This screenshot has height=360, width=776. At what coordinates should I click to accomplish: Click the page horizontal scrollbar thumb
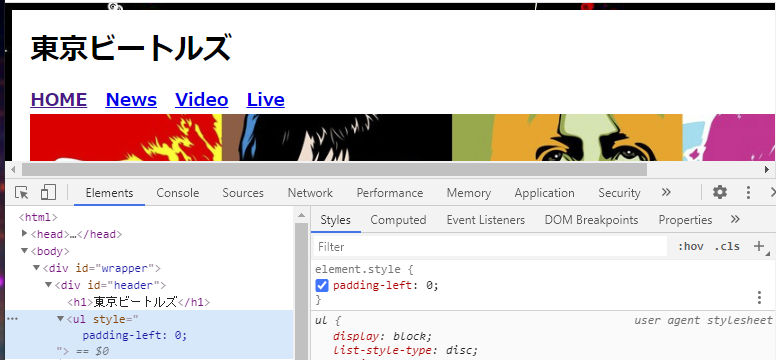(x=333, y=170)
